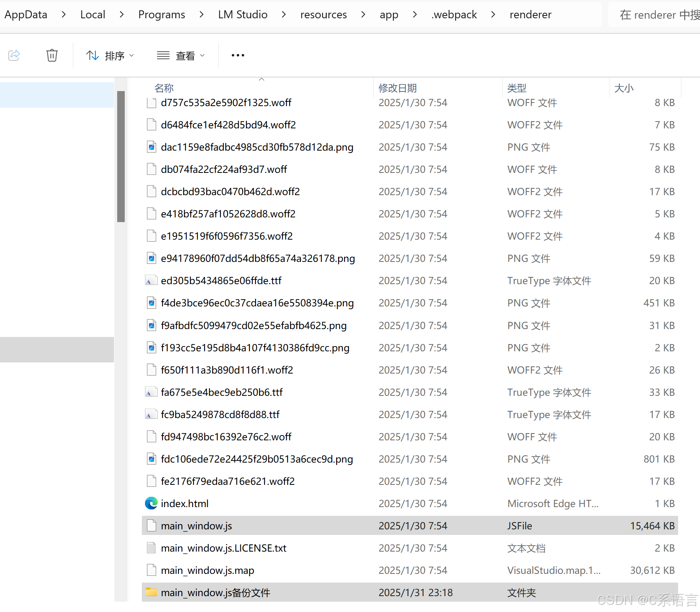
Task: Select the main_window.js备份文件 folder icon
Action: point(151,592)
